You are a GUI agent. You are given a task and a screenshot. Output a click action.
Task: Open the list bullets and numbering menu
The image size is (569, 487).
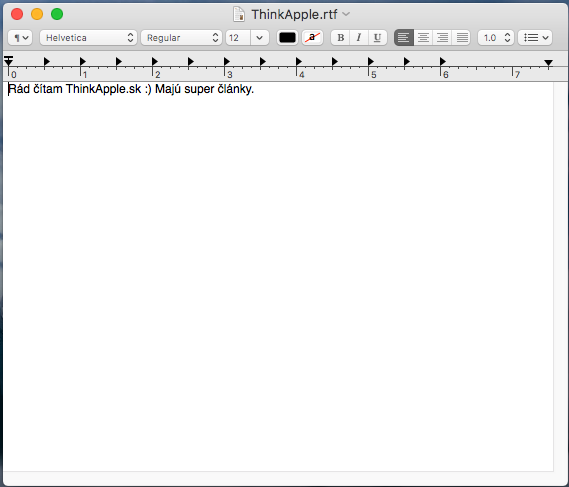click(x=535, y=38)
